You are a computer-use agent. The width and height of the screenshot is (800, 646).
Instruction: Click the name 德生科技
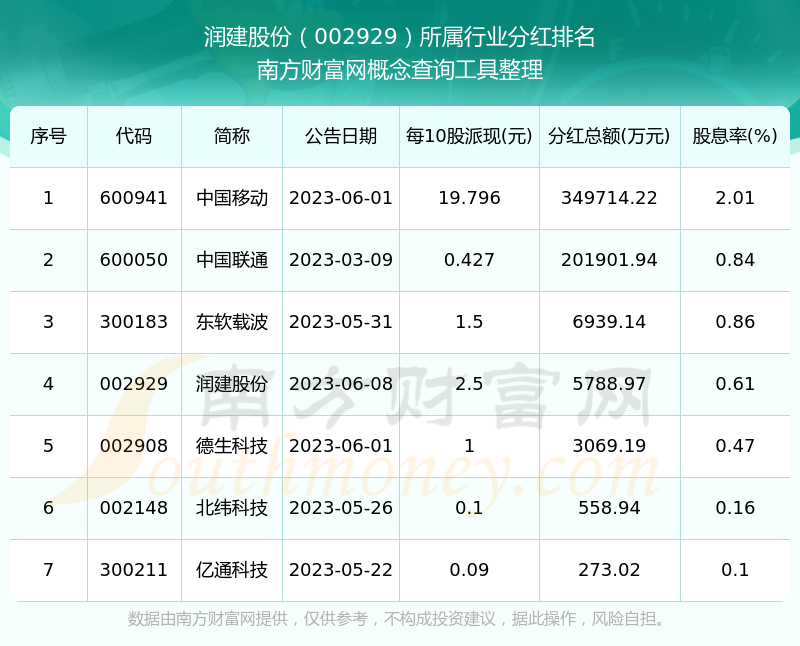(x=232, y=446)
